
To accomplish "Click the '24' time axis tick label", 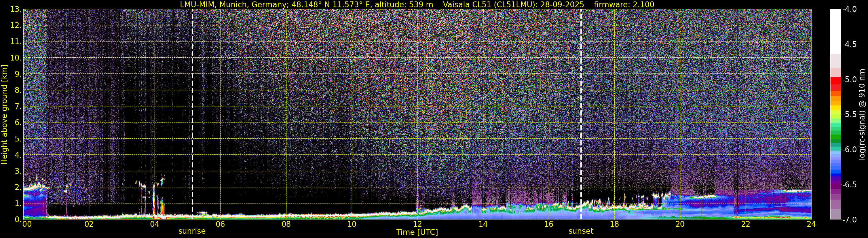I will [x=811, y=224].
